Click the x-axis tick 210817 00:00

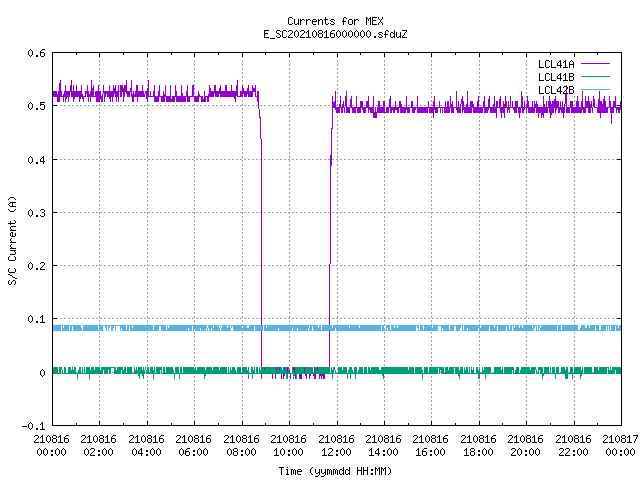click(x=620, y=446)
